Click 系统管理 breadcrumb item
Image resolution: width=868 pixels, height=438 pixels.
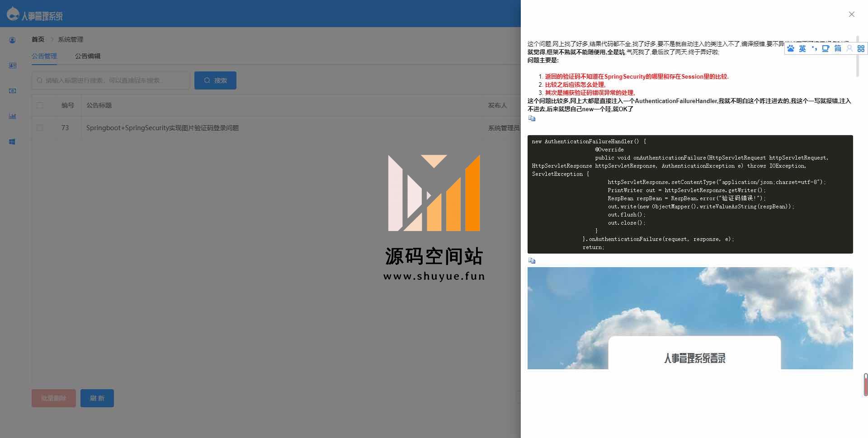71,39
